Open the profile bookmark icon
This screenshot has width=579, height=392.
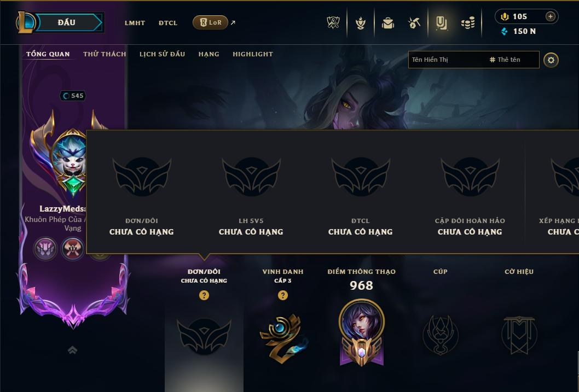pyautogui.click(x=441, y=23)
